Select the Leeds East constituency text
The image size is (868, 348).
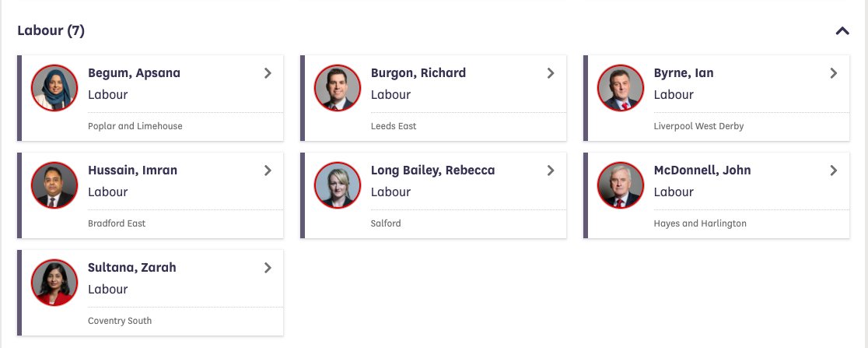pos(394,126)
